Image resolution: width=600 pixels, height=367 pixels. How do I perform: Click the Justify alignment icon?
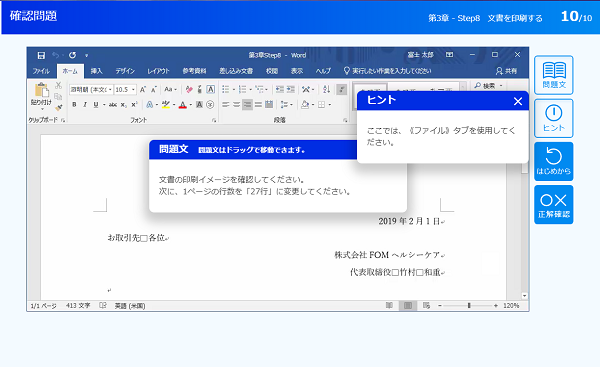click(258, 104)
